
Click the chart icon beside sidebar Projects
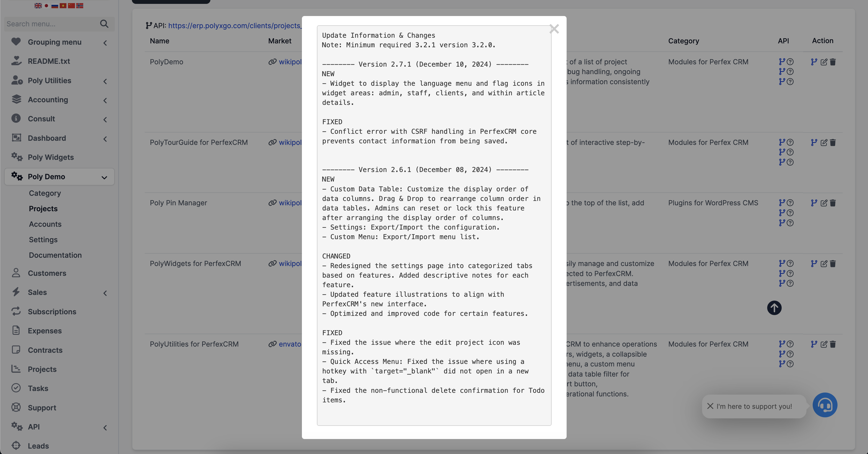(x=16, y=369)
